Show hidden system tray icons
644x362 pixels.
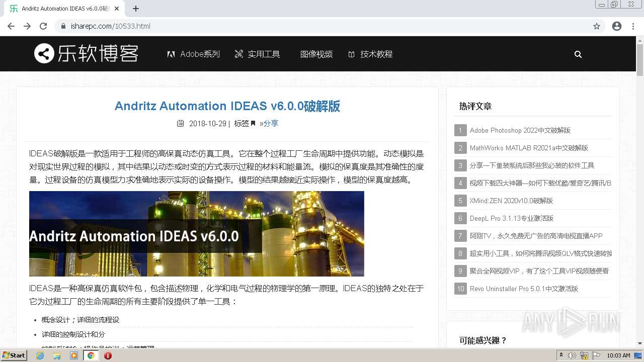(x=561, y=355)
